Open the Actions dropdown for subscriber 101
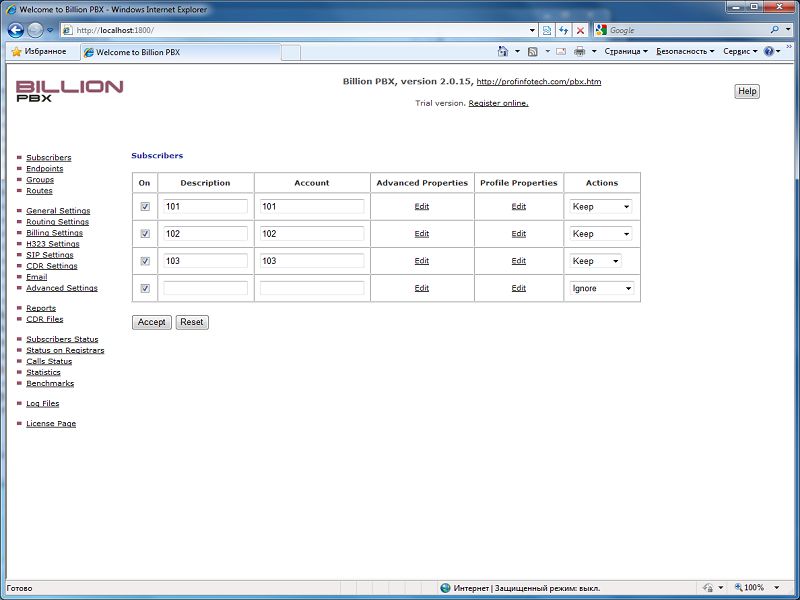 click(x=601, y=207)
